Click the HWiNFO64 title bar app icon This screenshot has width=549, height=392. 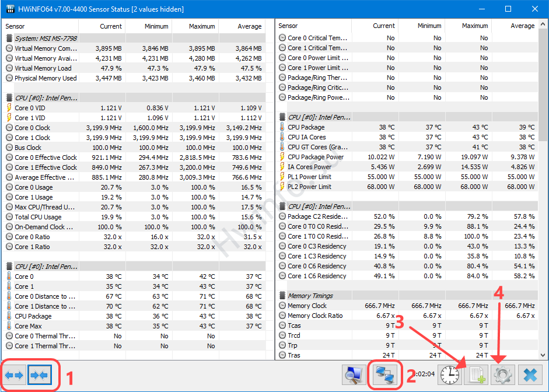(x=10, y=9)
